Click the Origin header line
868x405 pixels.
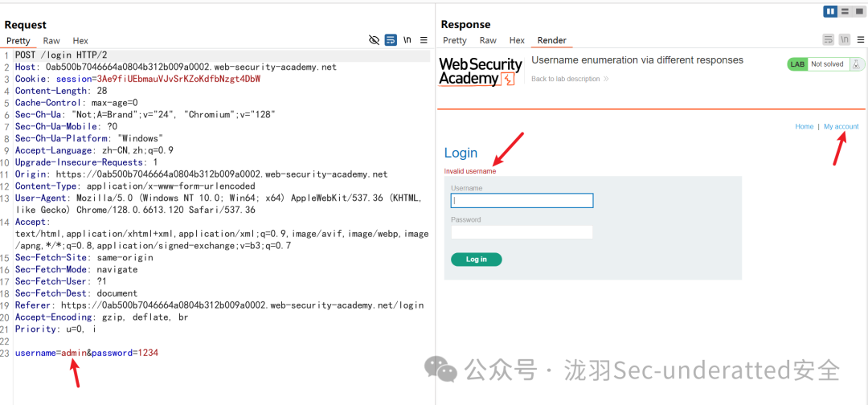(x=201, y=174)
